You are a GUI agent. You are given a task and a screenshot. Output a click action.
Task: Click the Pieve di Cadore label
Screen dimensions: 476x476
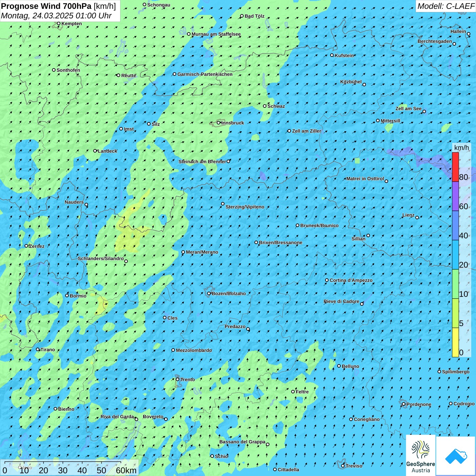[x=341, y=301]
